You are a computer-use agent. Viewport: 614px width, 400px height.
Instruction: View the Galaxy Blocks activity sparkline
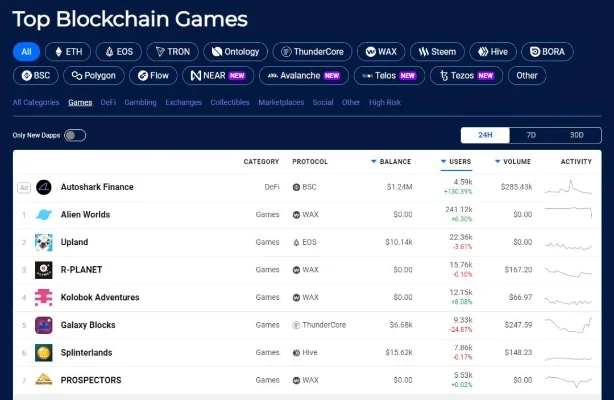click(x=568, y=325)
